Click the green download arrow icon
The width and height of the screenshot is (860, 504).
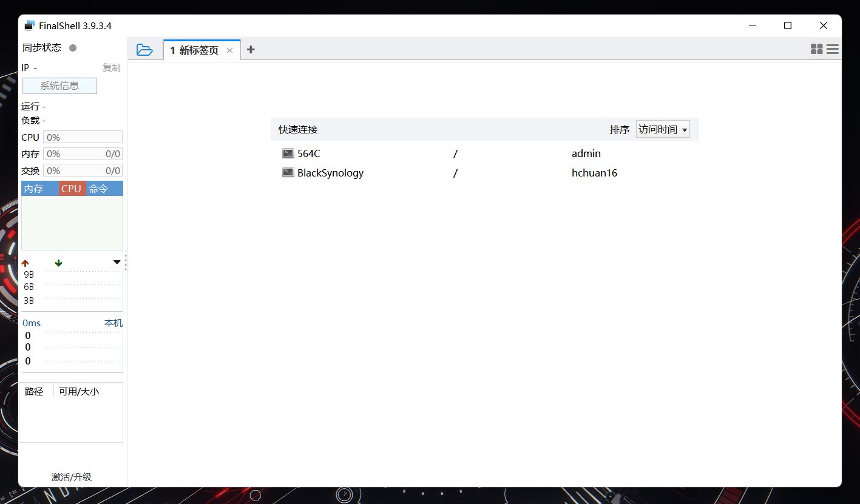point(58,263)
